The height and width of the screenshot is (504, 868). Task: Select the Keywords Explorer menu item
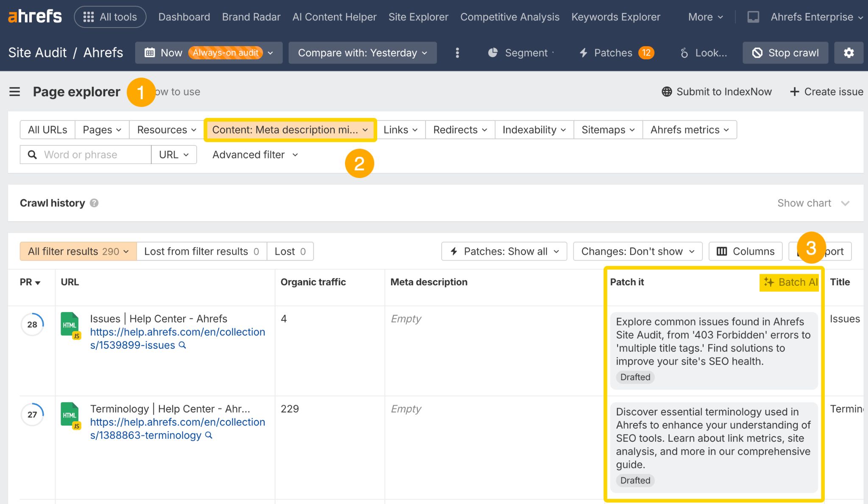click(615, 17)
